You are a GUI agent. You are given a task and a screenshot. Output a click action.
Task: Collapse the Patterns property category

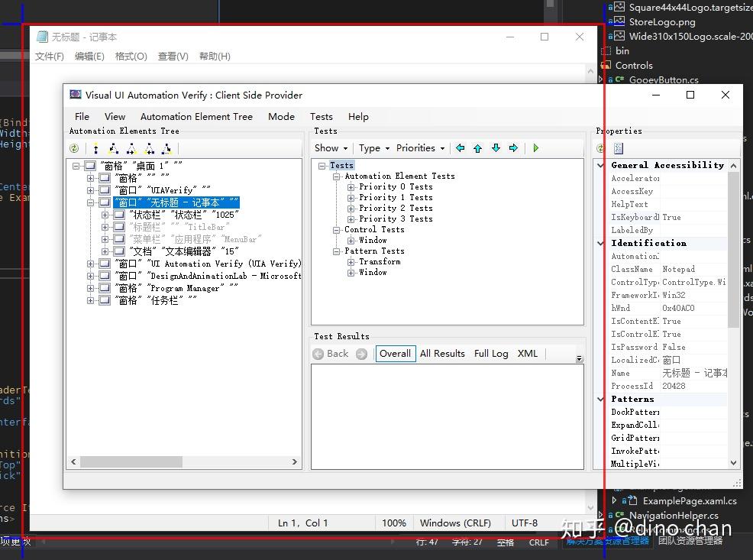coord(601,399)
